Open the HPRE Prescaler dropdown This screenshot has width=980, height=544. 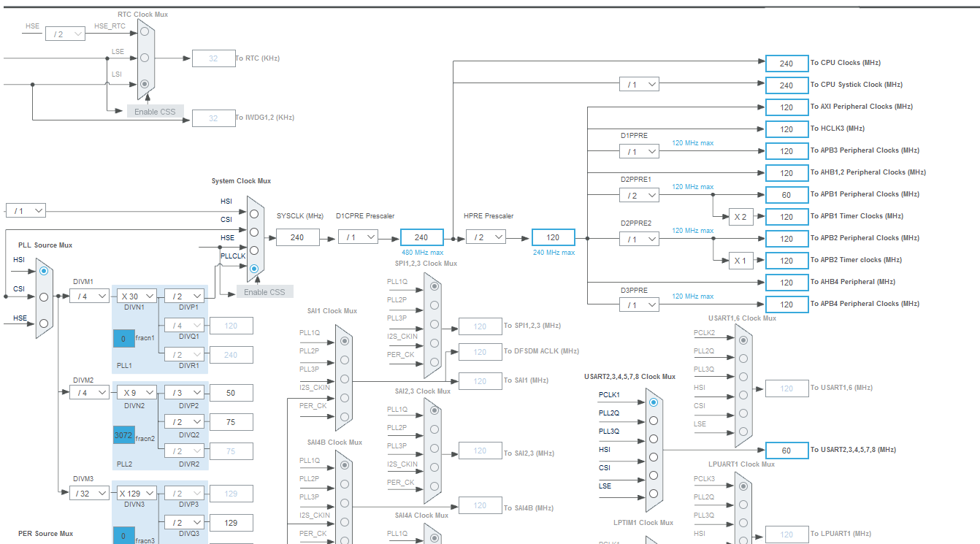(486, 237)
